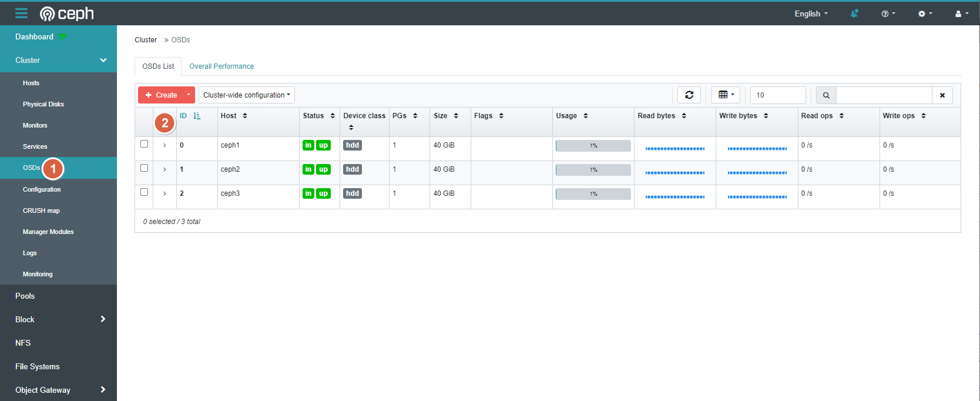980x401 pixels.
Task: Open Cluster-wide configuration dropdown
Action: tap(247, 95)
